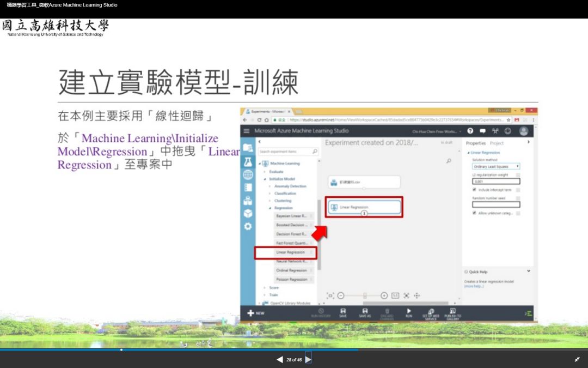Click the community icon in the Studio header
The height and width of the screenshot is (368, 588).
[x=495, y=131]
